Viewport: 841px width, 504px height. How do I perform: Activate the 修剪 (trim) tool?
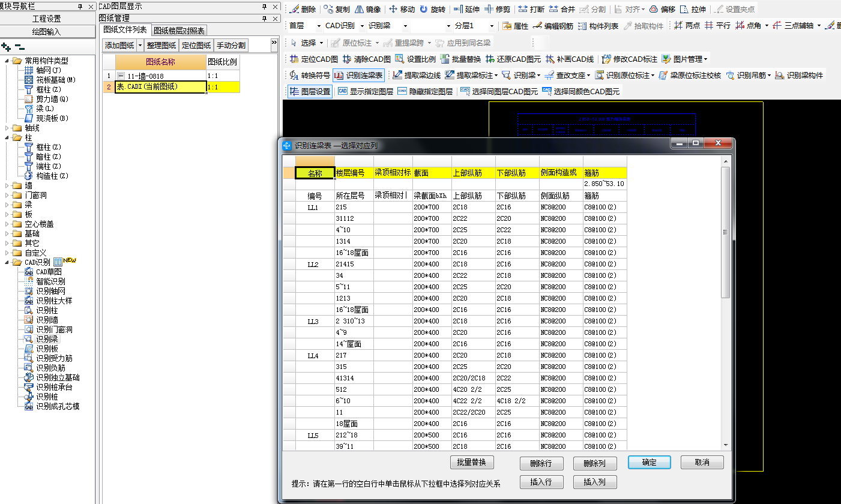498,10
